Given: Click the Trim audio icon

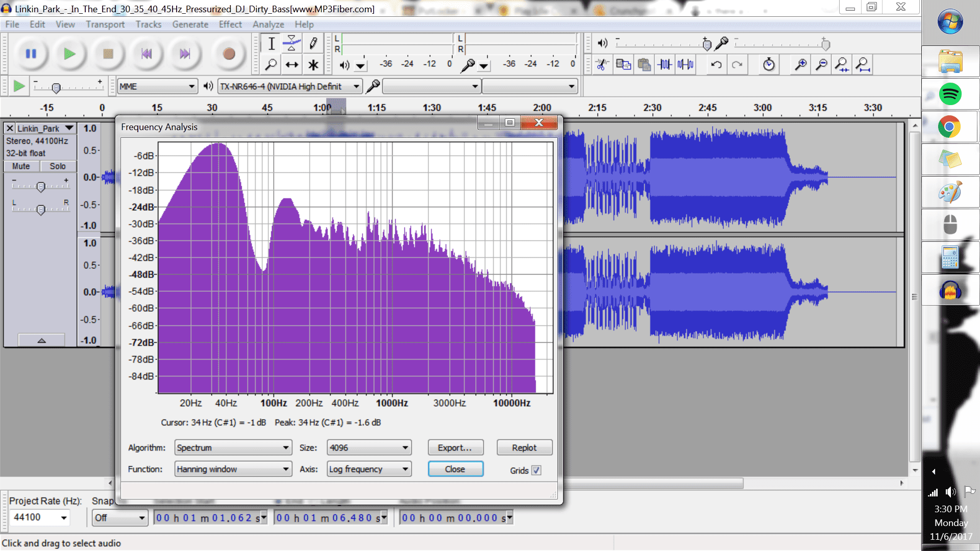Looking at the screenshot, I should point(665,64).
